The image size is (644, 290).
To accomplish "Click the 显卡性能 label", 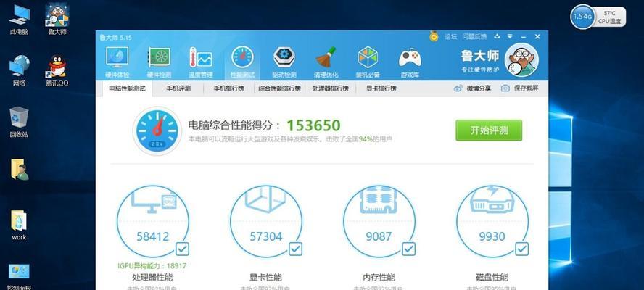I will (x=265, y=277).
